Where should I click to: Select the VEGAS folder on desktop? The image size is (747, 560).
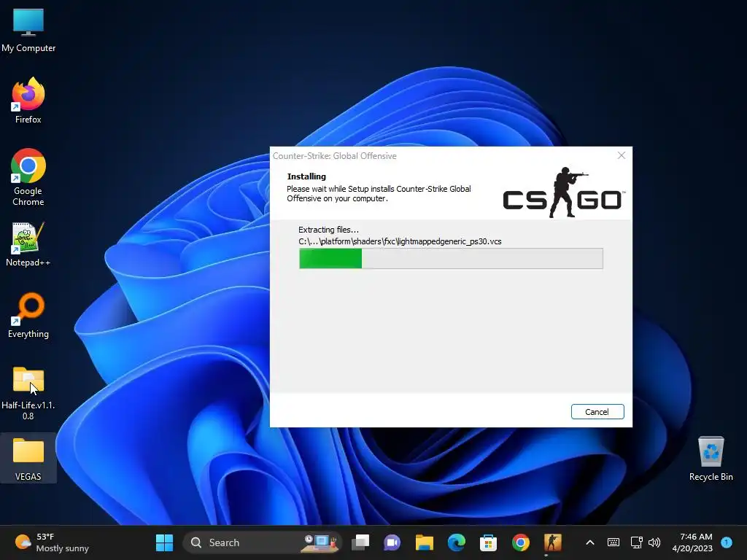[28, 459]
